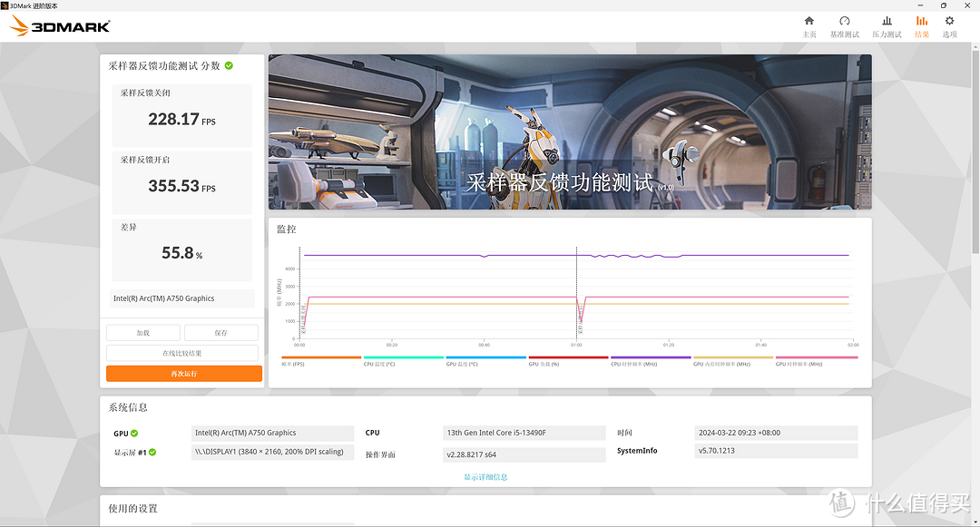The image size is (980, 527).
Task: Click green validation check beside score title
Action: click(229, 65)
